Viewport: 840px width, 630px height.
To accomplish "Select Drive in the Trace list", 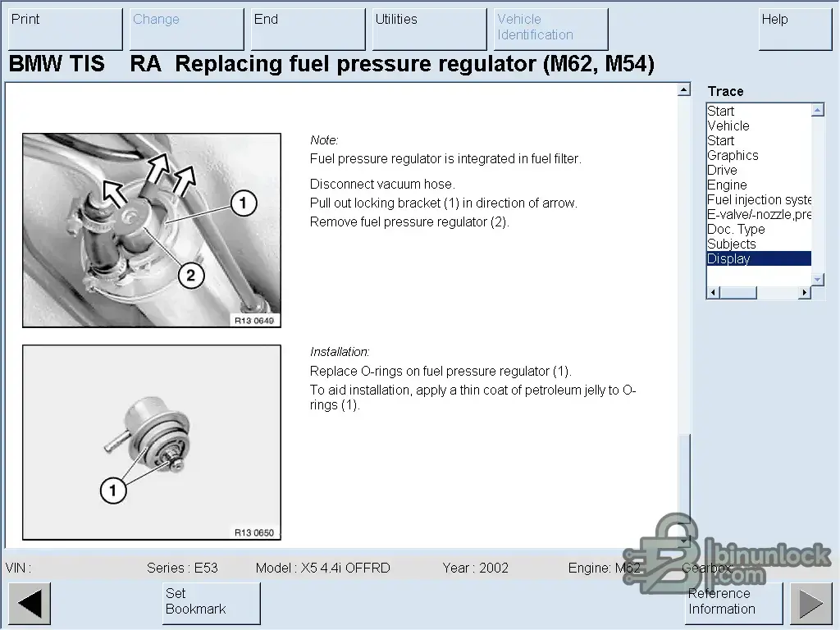I will (x=759, y=171).
